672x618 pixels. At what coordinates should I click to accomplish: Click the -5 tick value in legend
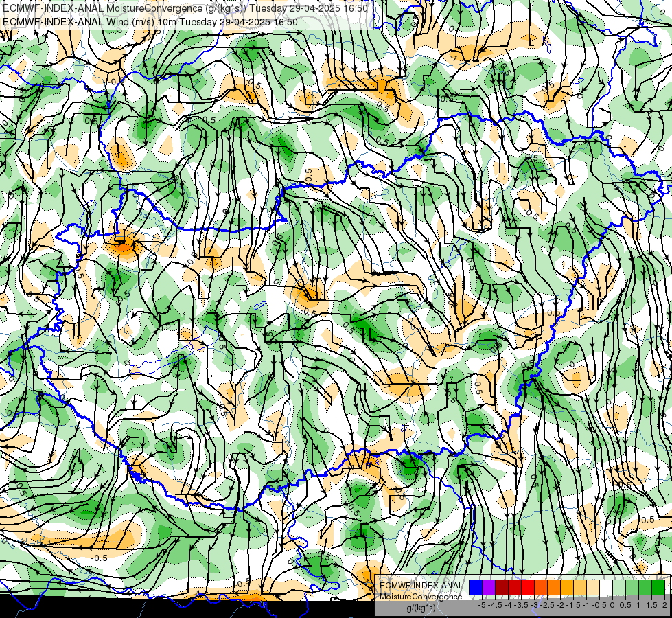click(482, 605)
